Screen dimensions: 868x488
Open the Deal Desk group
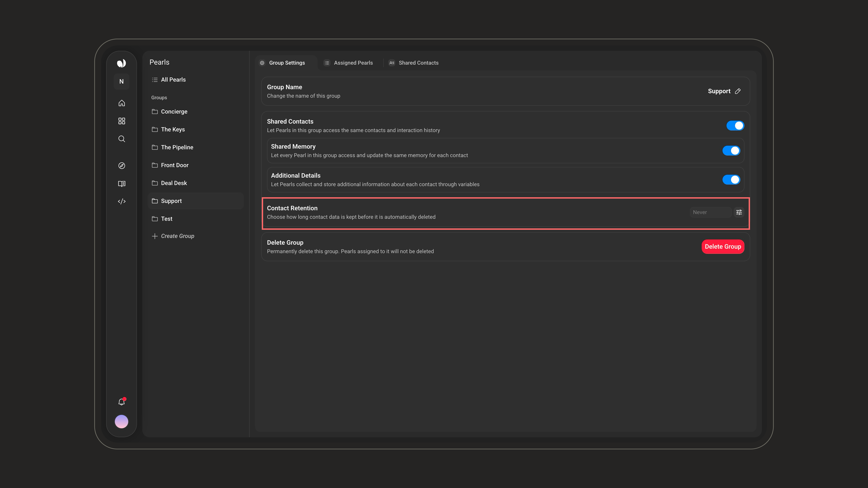195,183
